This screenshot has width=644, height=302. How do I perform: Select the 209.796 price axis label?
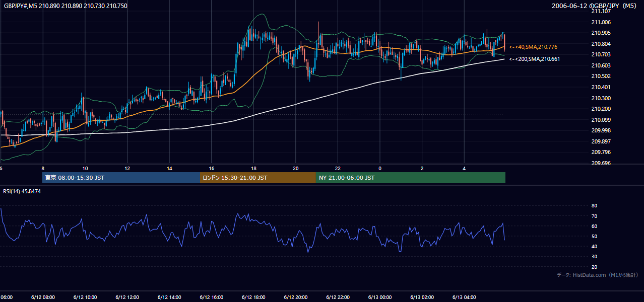point(601,152)
